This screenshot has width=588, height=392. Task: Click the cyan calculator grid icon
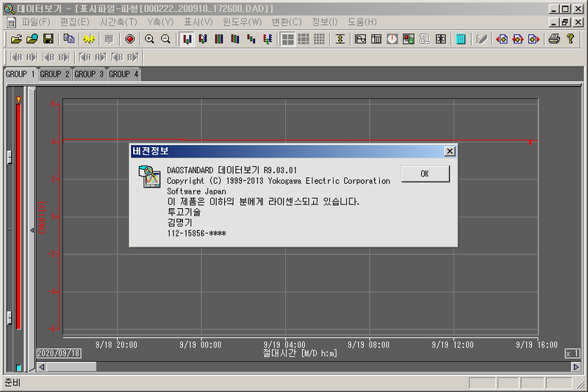click(461, 39)
